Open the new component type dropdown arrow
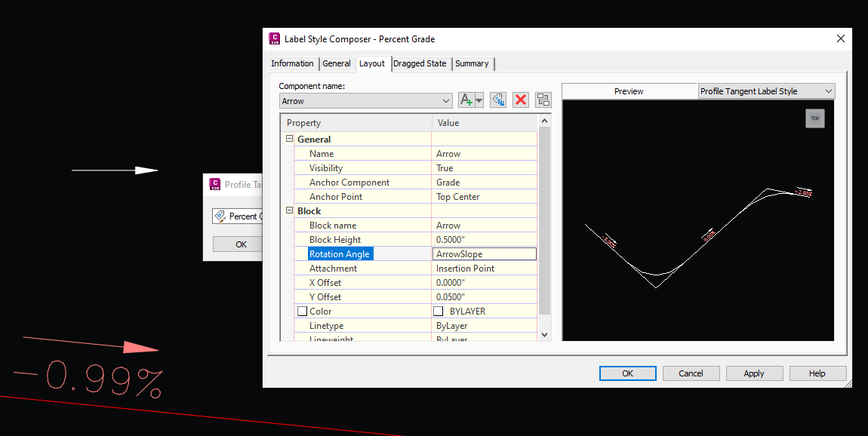 coord(477,100)
